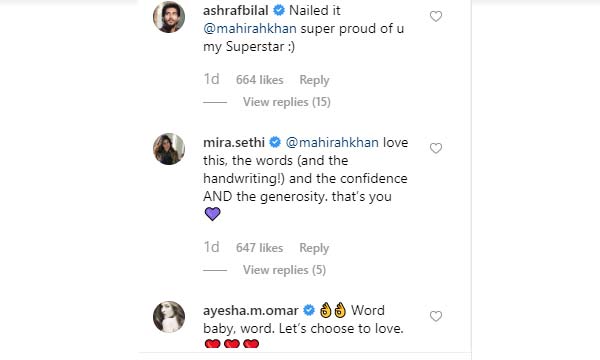
Task: Like ayesha.m.omar's comment with the heart icon
Action: tap(436, 316)
